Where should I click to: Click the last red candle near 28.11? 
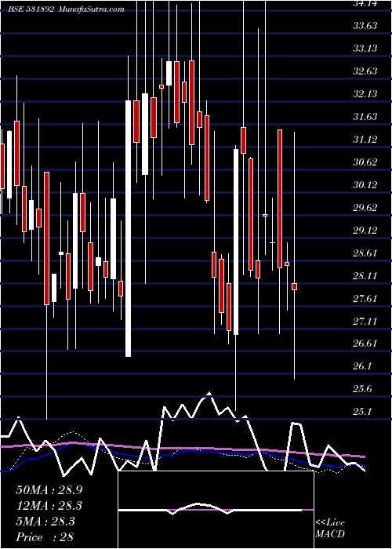pyautogui.click(x=294, y=286)
